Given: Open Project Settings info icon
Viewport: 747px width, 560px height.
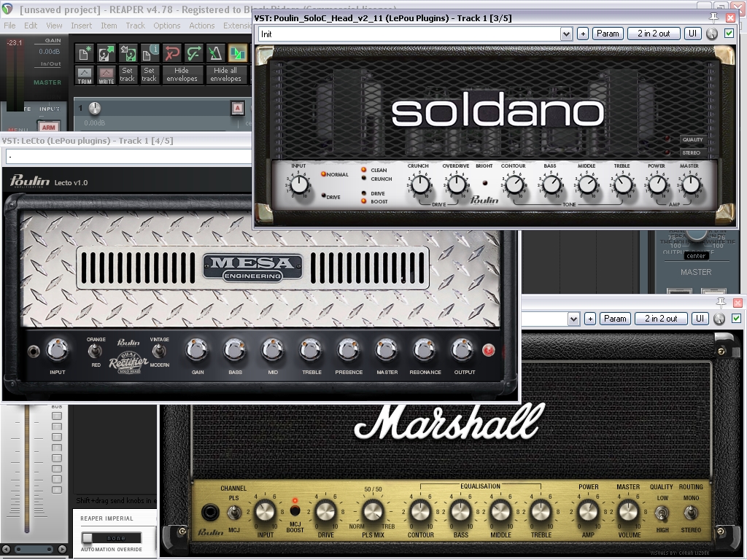Looking at the screenshot, I should click(x=150, y=53).
